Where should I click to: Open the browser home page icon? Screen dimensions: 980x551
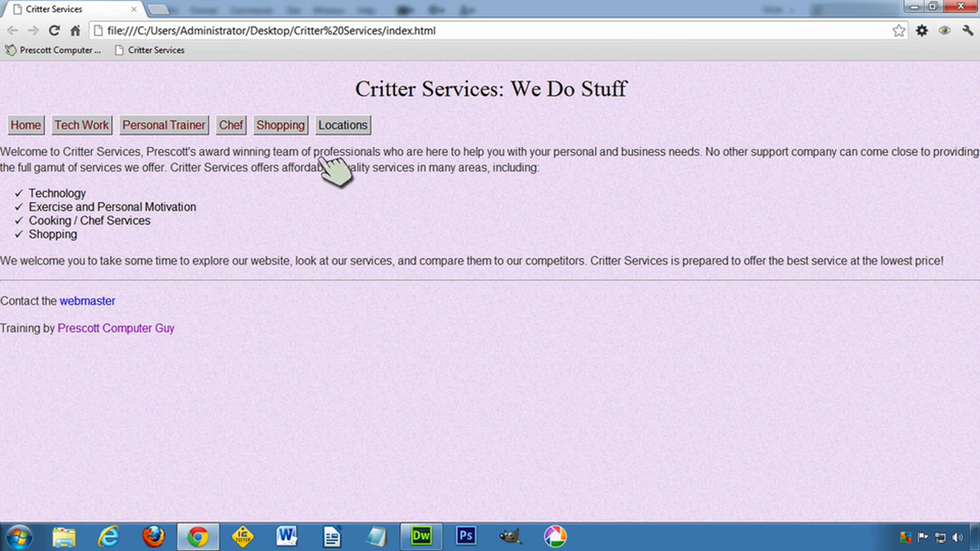(x=74, y=30)
